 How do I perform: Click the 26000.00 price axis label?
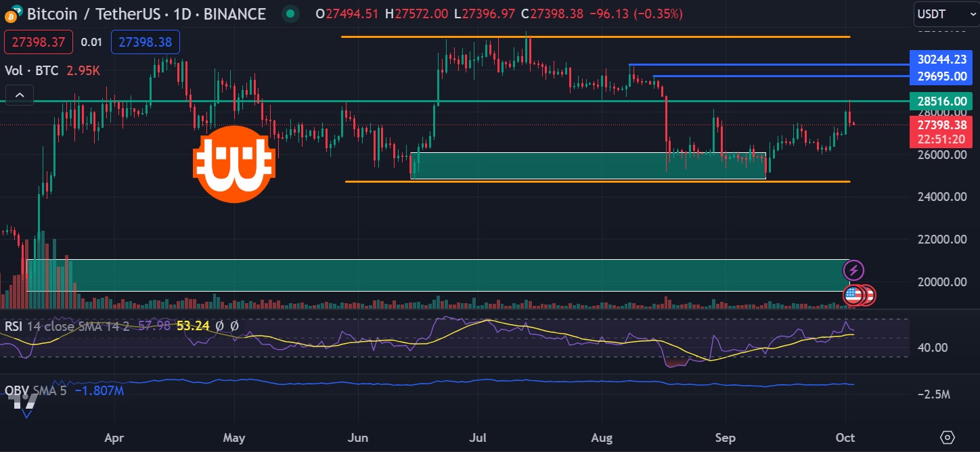click(941, 155)
